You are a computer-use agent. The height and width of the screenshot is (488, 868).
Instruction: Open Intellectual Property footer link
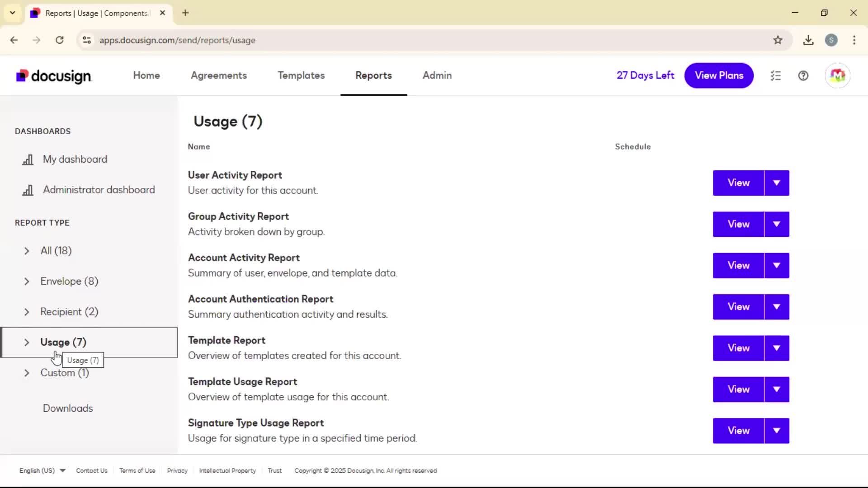[227, 470]
